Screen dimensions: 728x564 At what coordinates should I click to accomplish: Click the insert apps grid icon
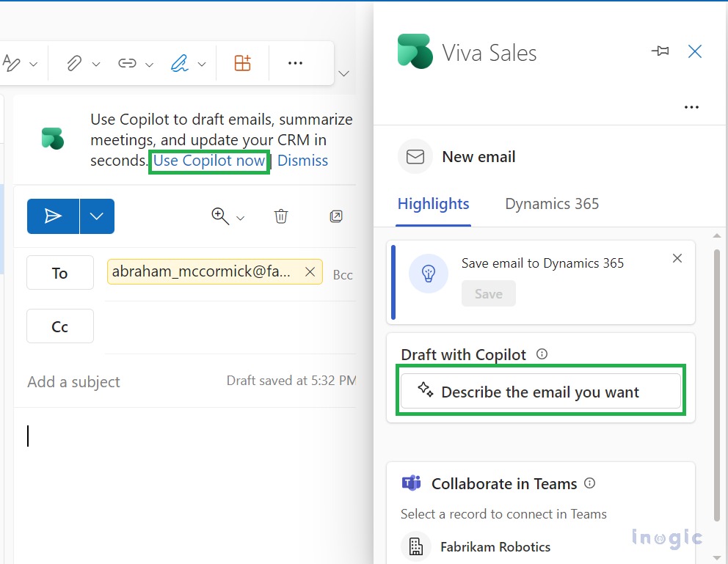pos(242,63)
